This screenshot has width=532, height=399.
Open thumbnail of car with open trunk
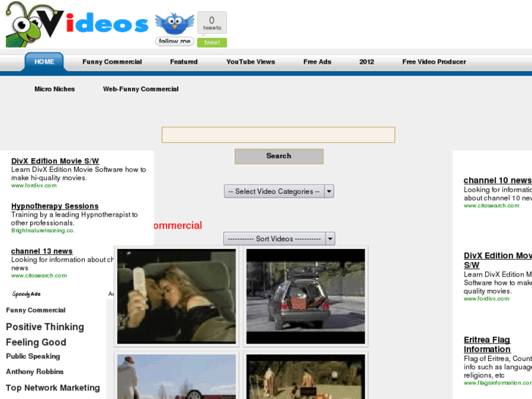(306, 296)
